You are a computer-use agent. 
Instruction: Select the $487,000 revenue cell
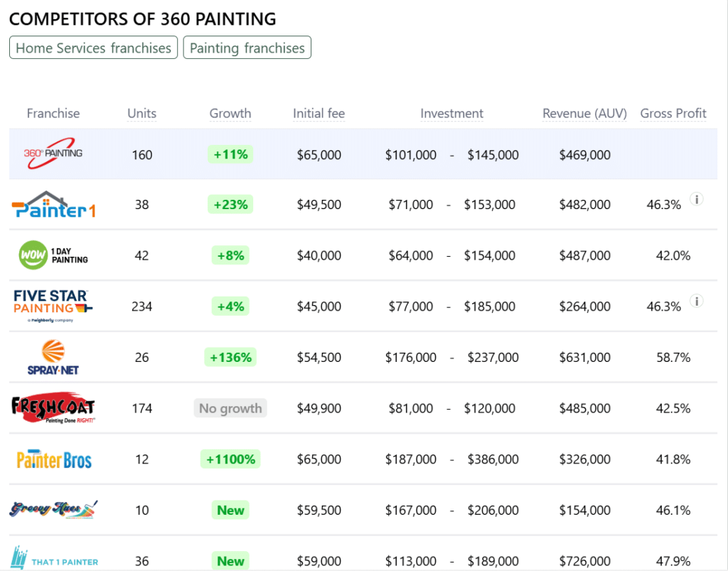coord(584,255)
